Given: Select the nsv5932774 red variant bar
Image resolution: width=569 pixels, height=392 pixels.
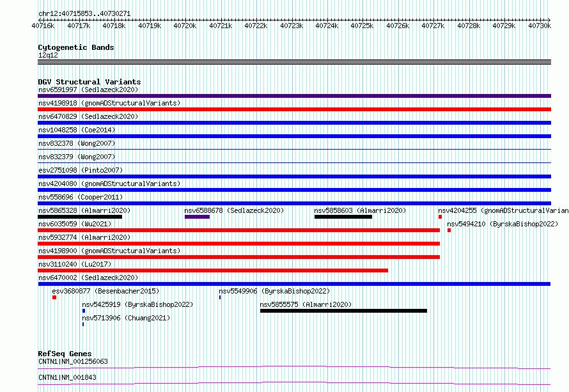Looking at the screenshot, I should point(238,244).
